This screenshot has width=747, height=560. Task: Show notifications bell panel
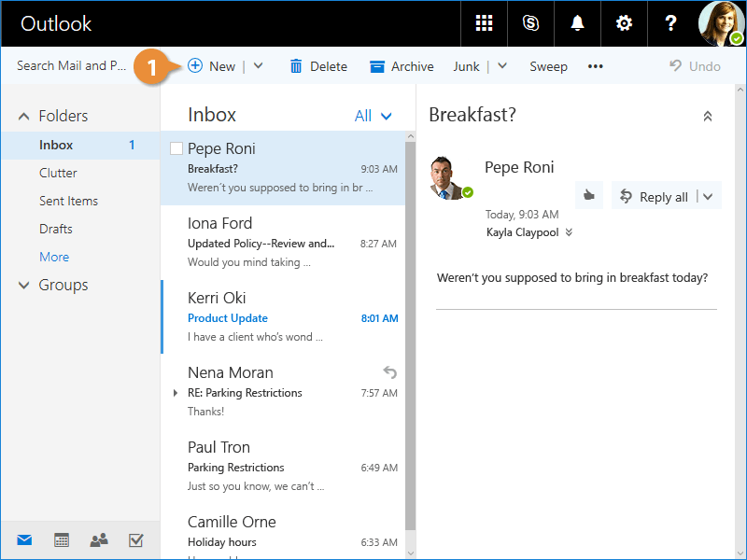pyautogui.click(x=577, y=23)
